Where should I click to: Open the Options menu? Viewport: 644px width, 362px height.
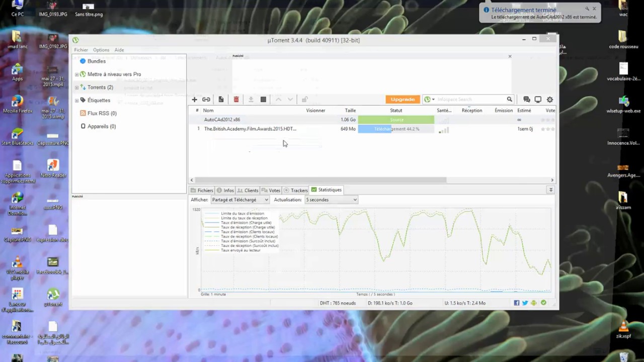101,50
